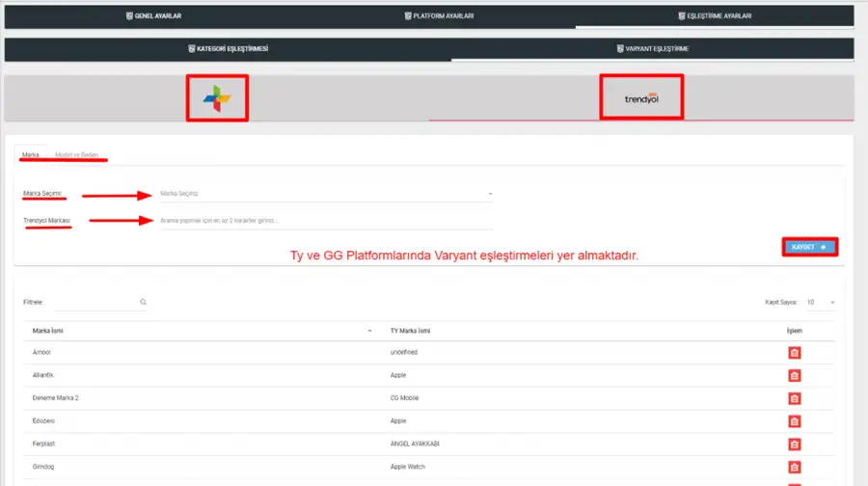
Task: Click the Filtrele input field
Action: pyautogui.click(x=95, y=302)
